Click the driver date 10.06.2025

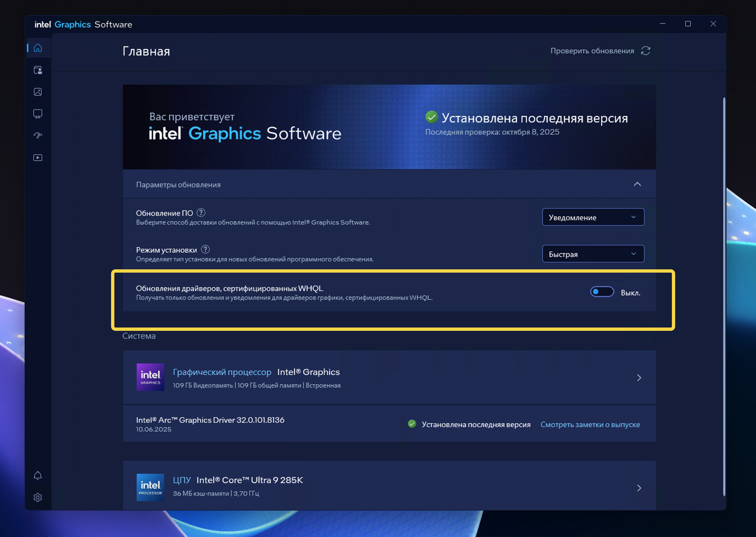pos(154,430)
